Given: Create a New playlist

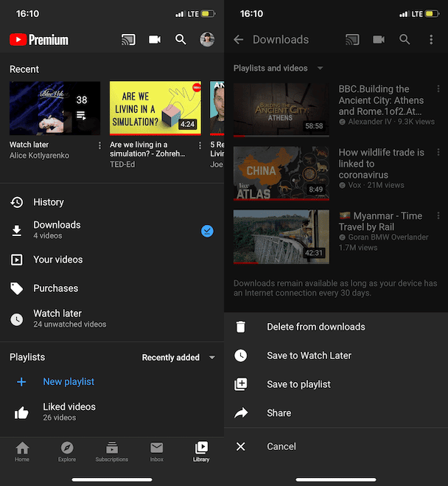Looking at the screenshot, I should coord(69,382).
